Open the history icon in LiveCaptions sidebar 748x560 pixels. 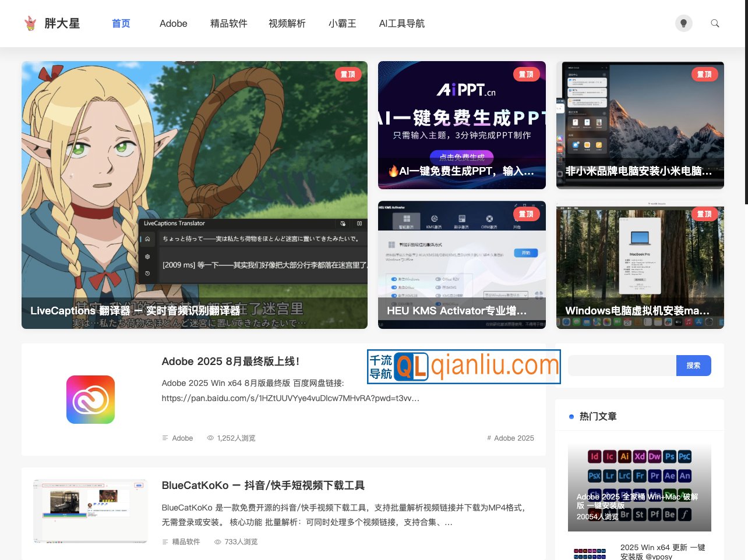147,272
